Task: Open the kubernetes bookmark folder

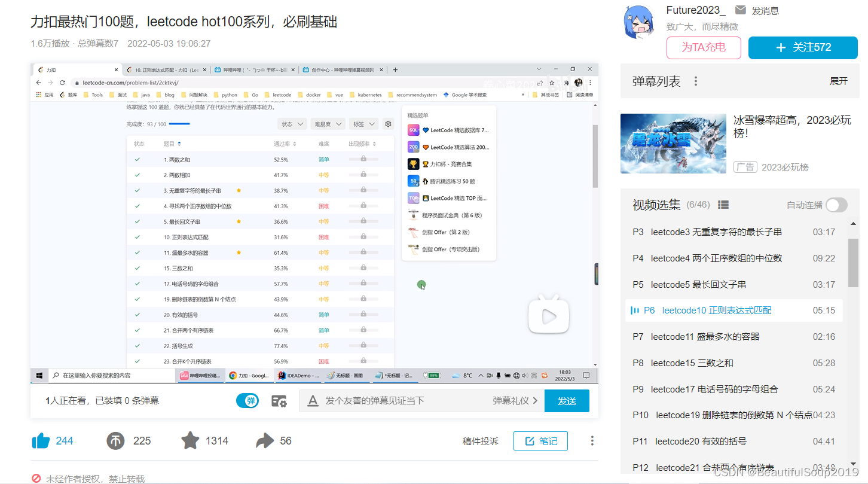Action: (365, 95)
